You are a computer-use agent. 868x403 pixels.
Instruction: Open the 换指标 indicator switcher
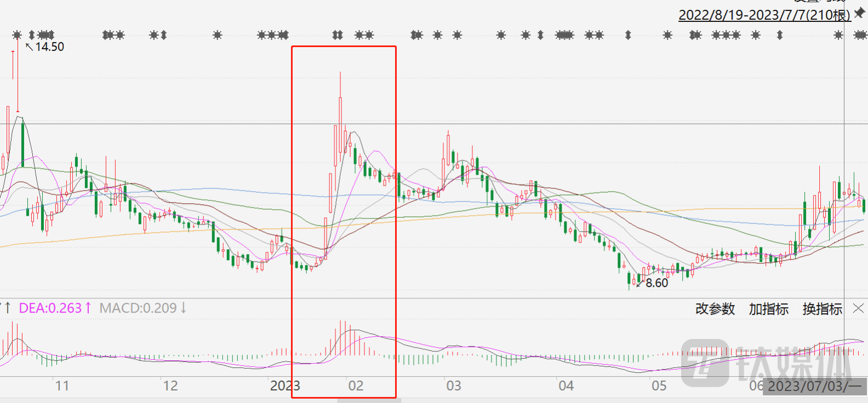coord(822,309)
